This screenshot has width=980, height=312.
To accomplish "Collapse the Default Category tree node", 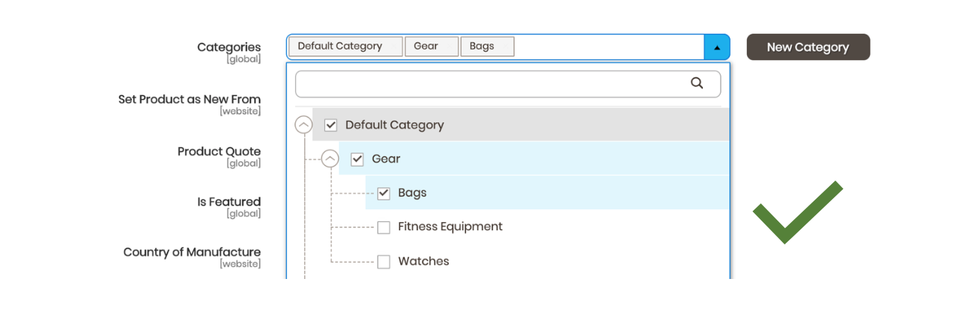I will (x=303, y=125).
